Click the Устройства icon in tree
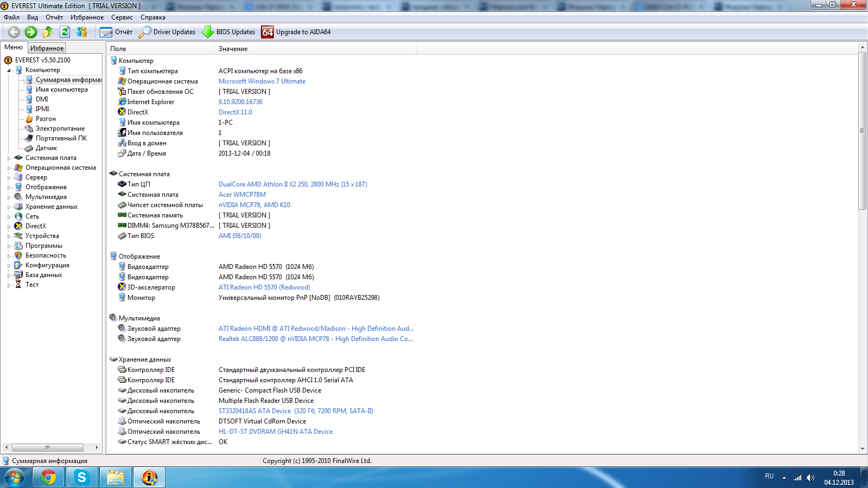The image size is (868, 488). pyautogui.click(x=18, y=236)
